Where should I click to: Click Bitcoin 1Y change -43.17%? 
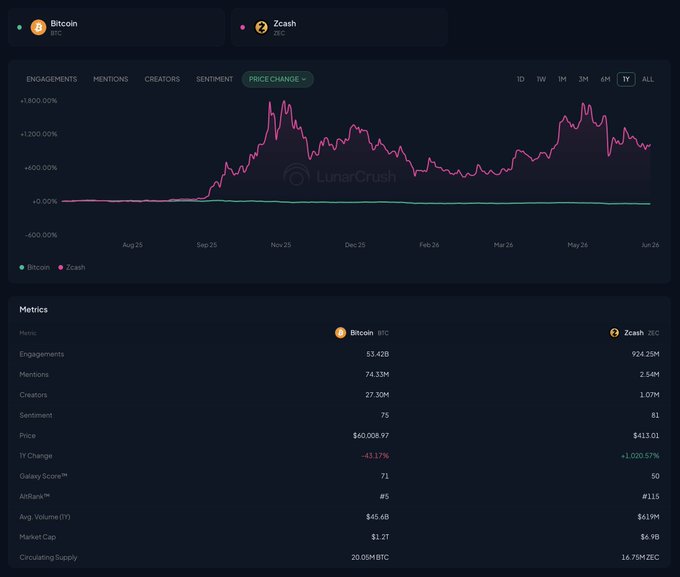[x=375, y=456]
